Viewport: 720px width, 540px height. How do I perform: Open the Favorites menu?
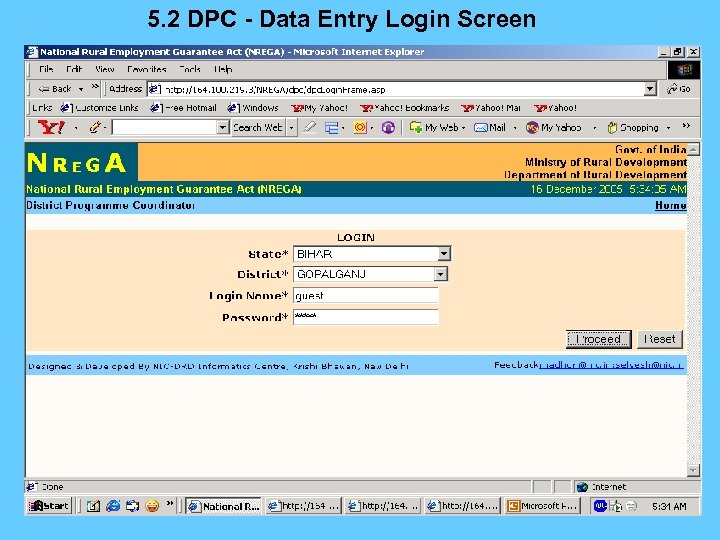[x=146, y=69]
